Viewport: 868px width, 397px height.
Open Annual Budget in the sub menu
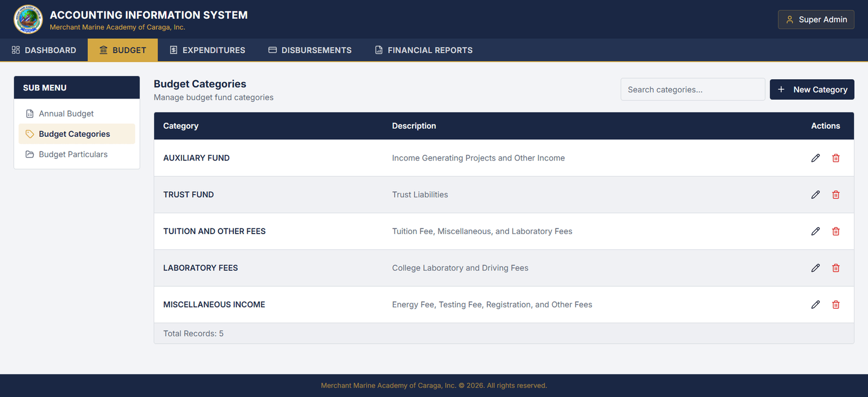(x=77, y=114)
